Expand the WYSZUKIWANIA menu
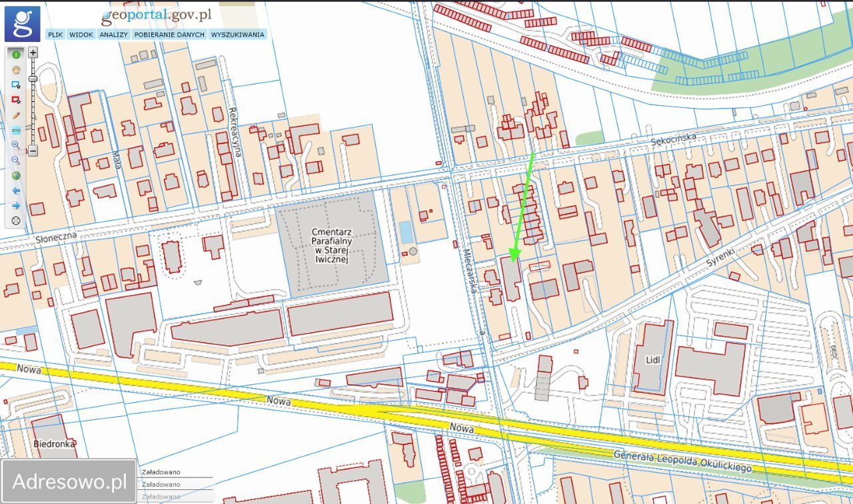853x504 pixels. [238, 35]
